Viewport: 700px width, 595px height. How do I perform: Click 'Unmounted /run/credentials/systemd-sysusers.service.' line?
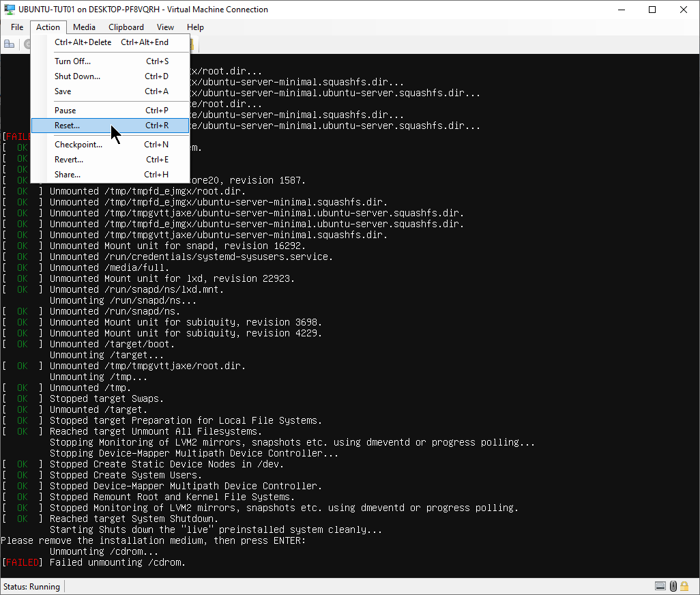coord(192,257)
